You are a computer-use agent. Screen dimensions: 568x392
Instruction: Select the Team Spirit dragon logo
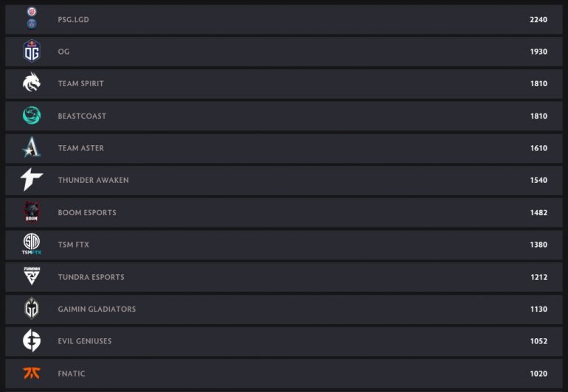click(32, 83)
